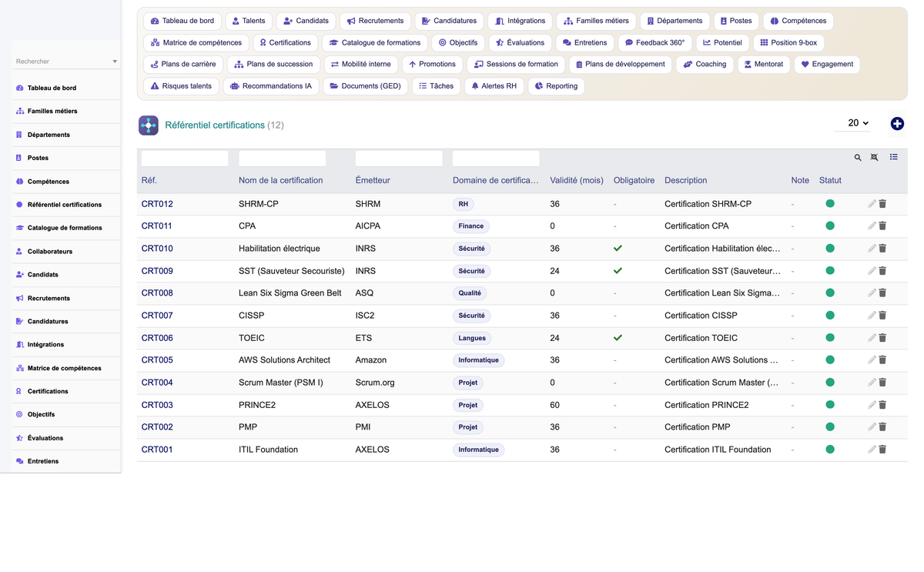
Task: Delete the CRT012 SHRM-CP row
Action: [882, 204]
